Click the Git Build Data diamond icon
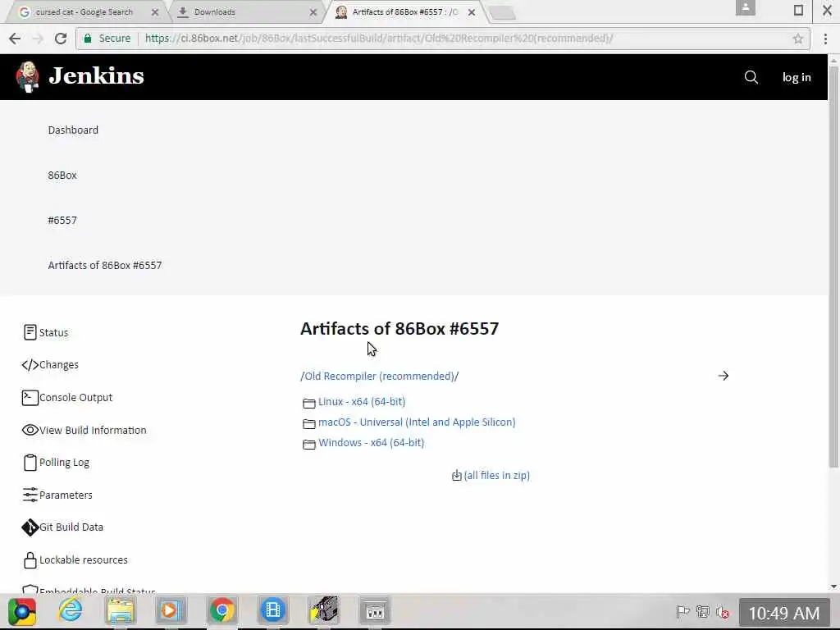This screenshot has width=840, height=630. [x=30, y=527]
